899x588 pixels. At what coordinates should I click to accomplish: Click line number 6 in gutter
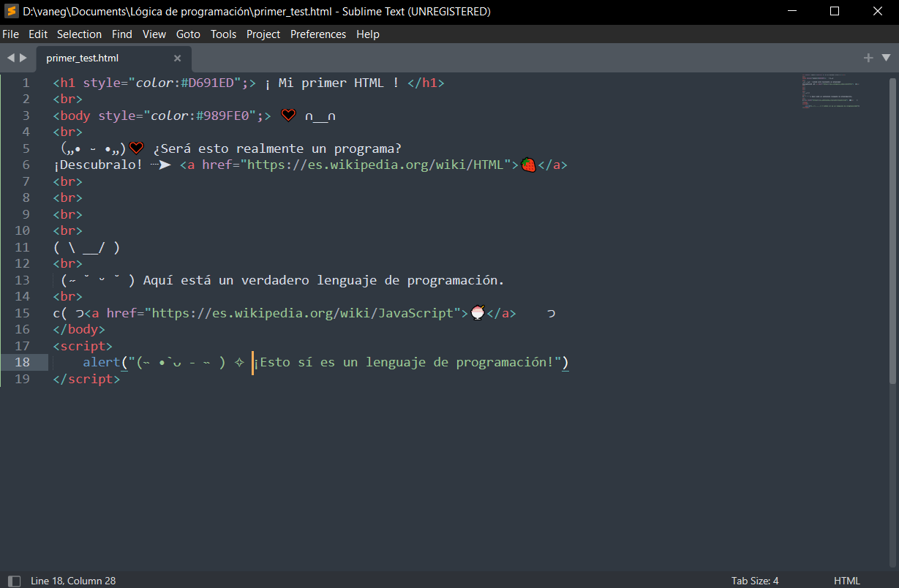click(26, 165)
